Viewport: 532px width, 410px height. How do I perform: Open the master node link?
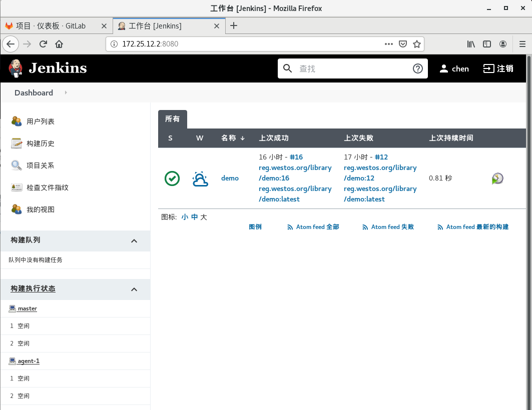(27, 308)
